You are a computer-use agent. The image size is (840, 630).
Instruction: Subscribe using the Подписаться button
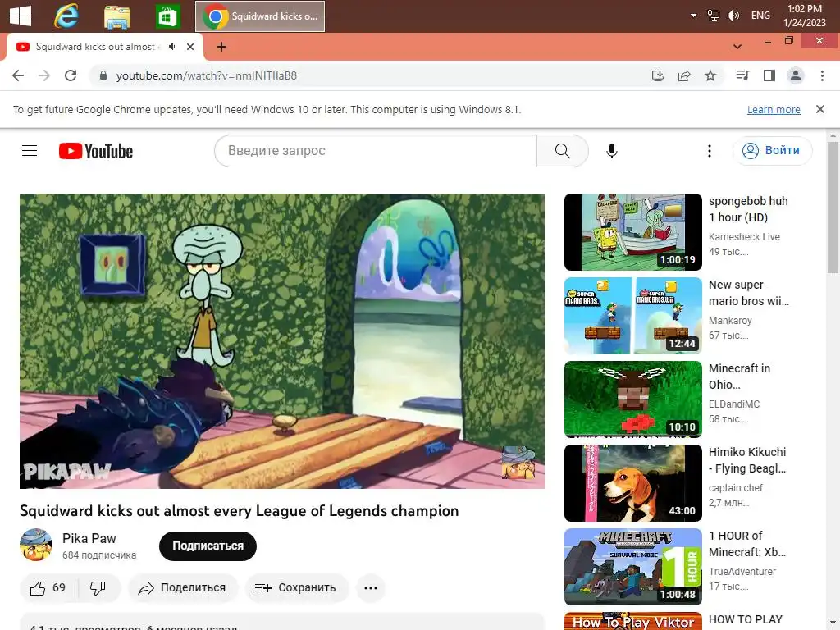208,546
